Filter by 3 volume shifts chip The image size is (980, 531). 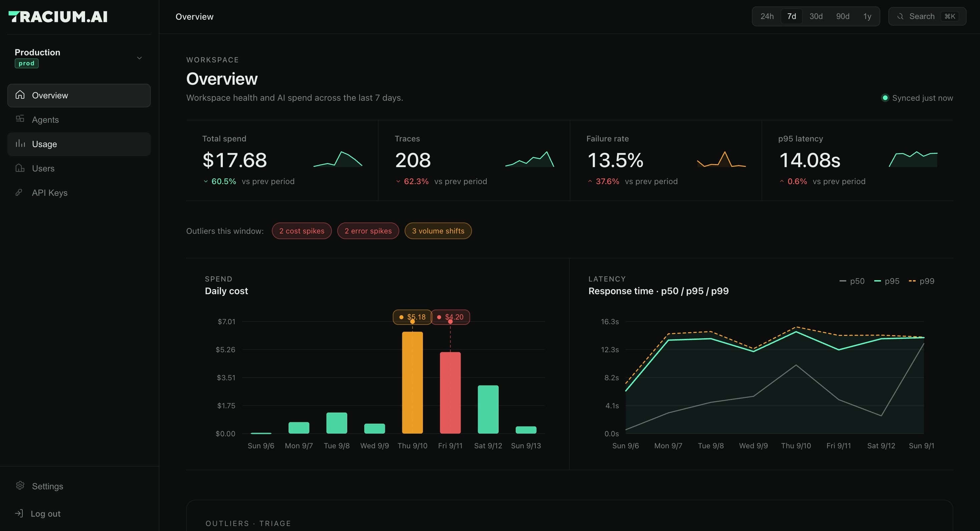tap(438, 231)
